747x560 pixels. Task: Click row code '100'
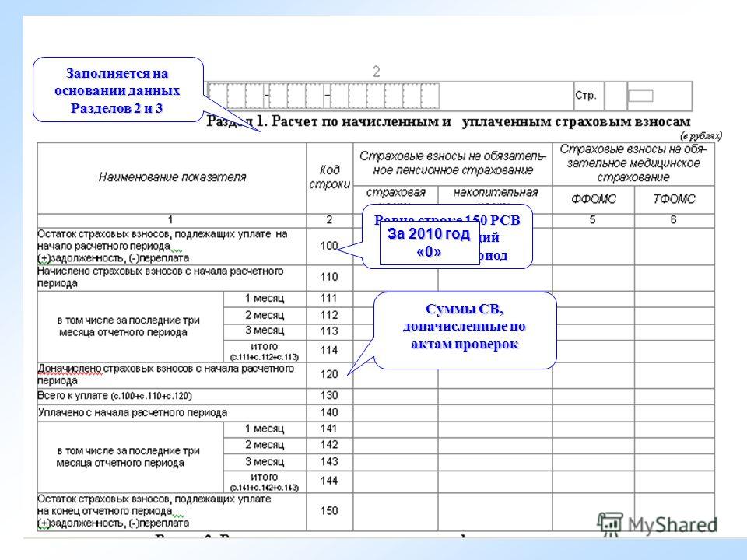coord(329,246)
